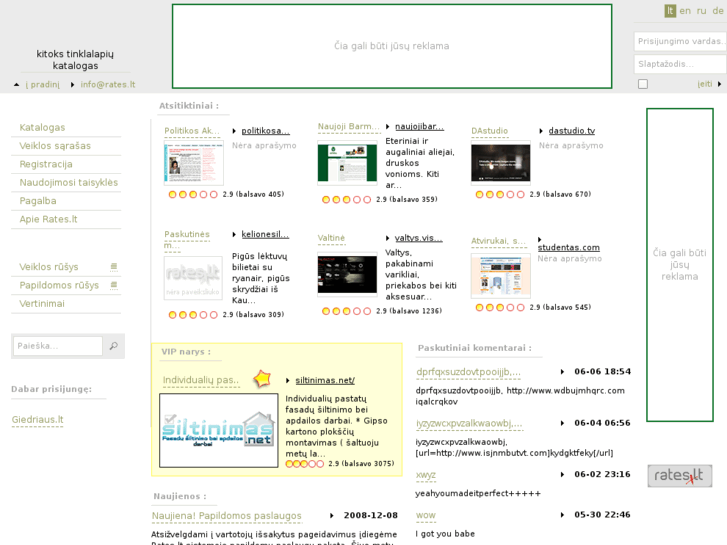This screenshot has height=545, width=727.
Task: Focus the Slaptažodis password field
Action: tap(680, 64)
